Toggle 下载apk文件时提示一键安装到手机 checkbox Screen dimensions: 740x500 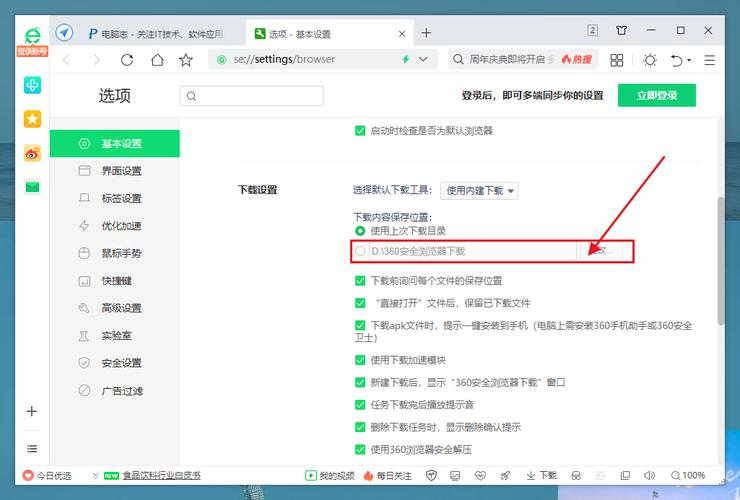click(360, 325)
